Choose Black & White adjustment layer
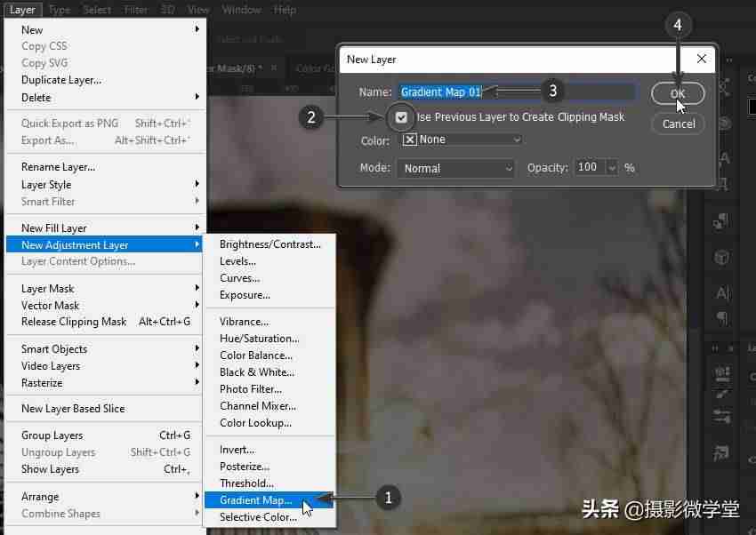 (269, 372)
